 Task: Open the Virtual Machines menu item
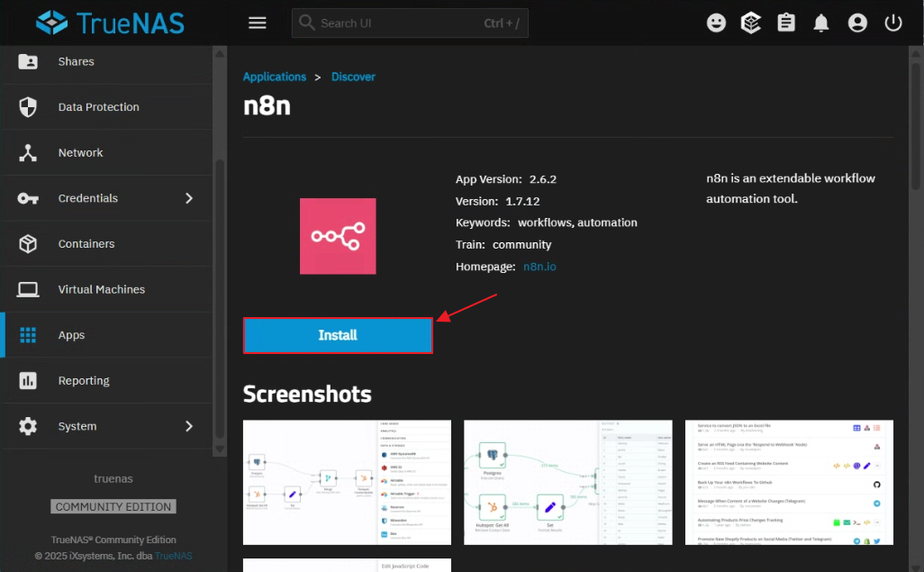(106, 289)
